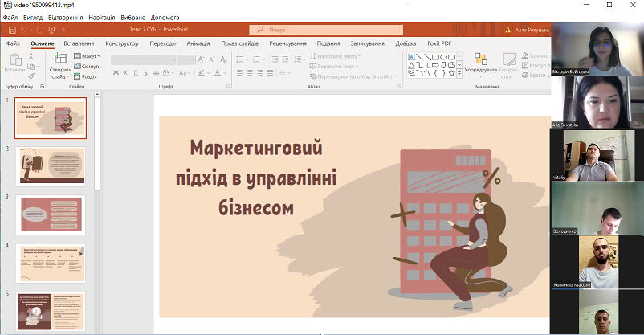Open the Відтворення menu
644x335 pixels.
(x=65, y=18)
